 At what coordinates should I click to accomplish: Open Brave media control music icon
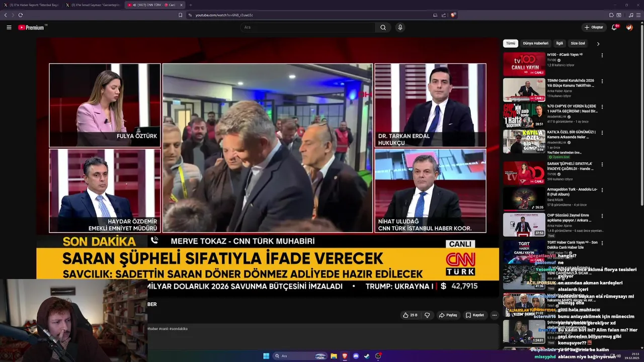[631, 15]
